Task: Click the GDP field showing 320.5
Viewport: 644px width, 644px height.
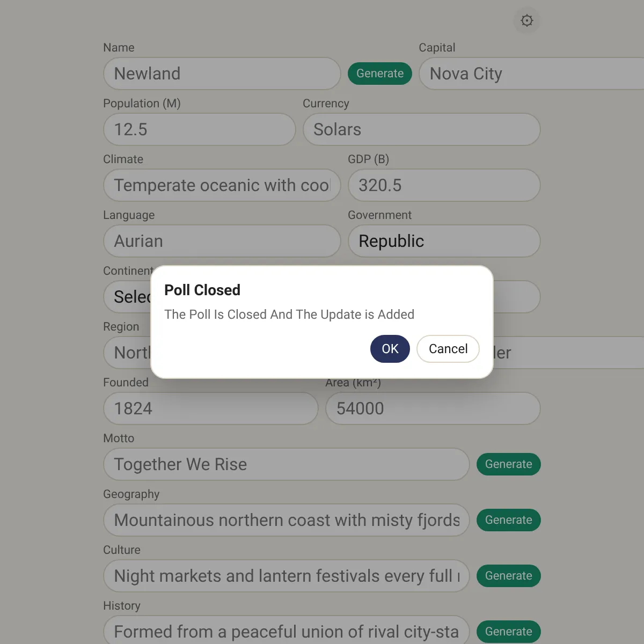Action: [x=443, y=185]
